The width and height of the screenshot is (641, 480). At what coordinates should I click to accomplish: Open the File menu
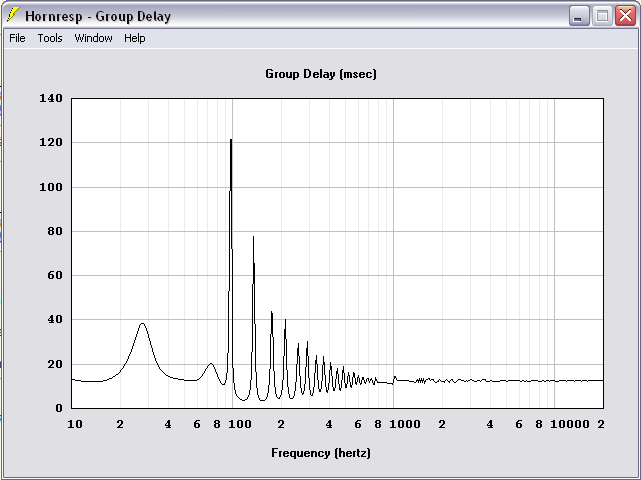tap(17, 38)
